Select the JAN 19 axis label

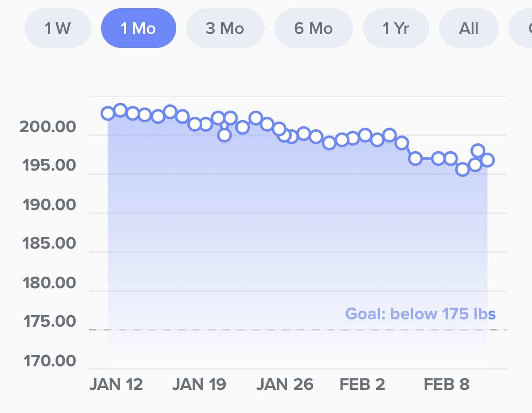pos(199,385)
